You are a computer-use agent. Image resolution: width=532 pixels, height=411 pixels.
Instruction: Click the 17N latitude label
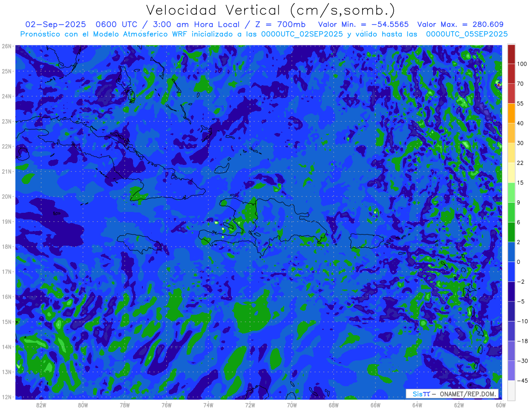[6, 271]
